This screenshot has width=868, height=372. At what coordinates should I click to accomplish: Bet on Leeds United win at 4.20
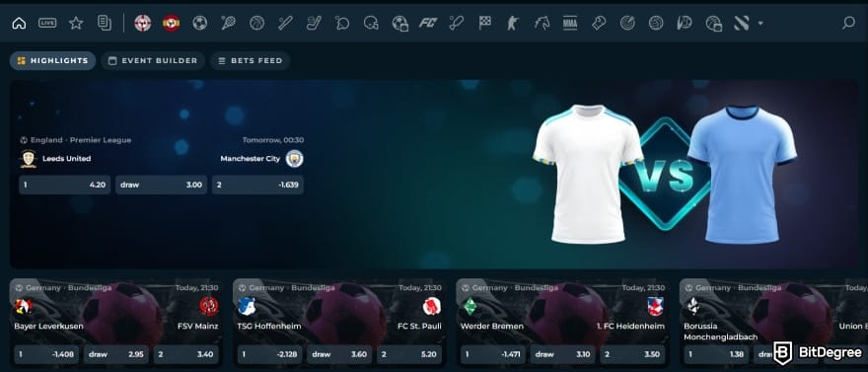pos(65,185)
